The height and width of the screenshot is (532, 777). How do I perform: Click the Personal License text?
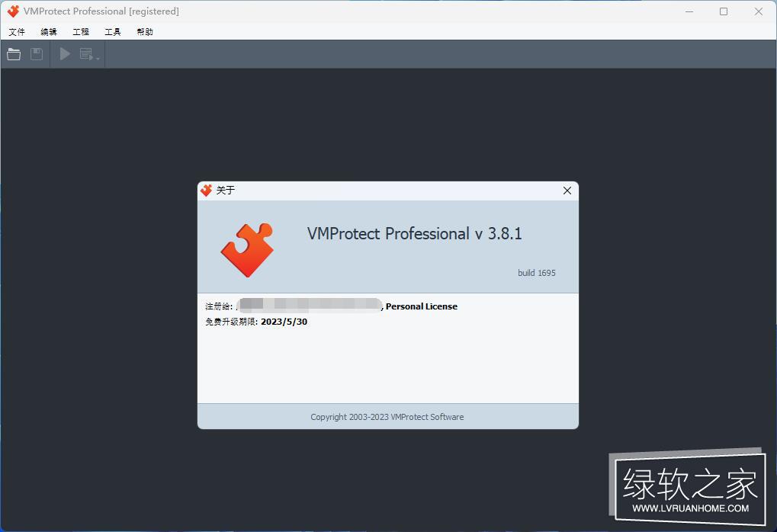pos(422,306)
